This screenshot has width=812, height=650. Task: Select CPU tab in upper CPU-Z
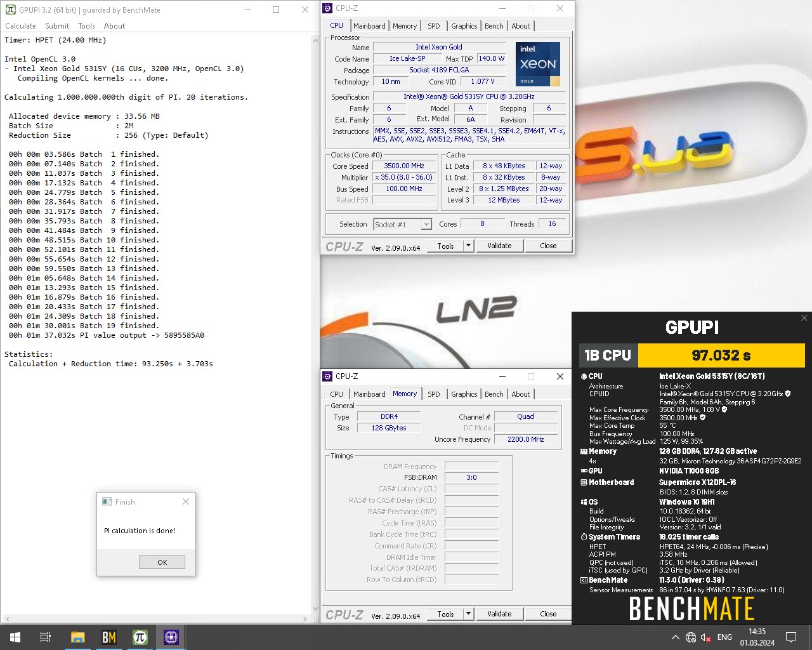click(336, 25)
